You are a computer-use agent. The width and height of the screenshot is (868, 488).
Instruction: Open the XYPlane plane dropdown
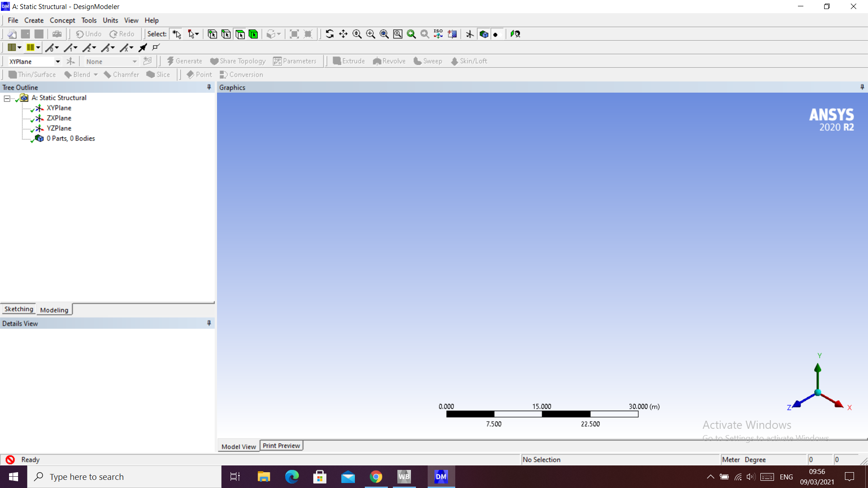tap(57, 61)
